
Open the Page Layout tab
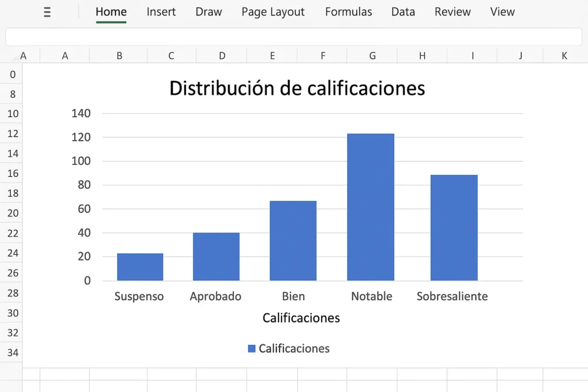click(273, 12)
